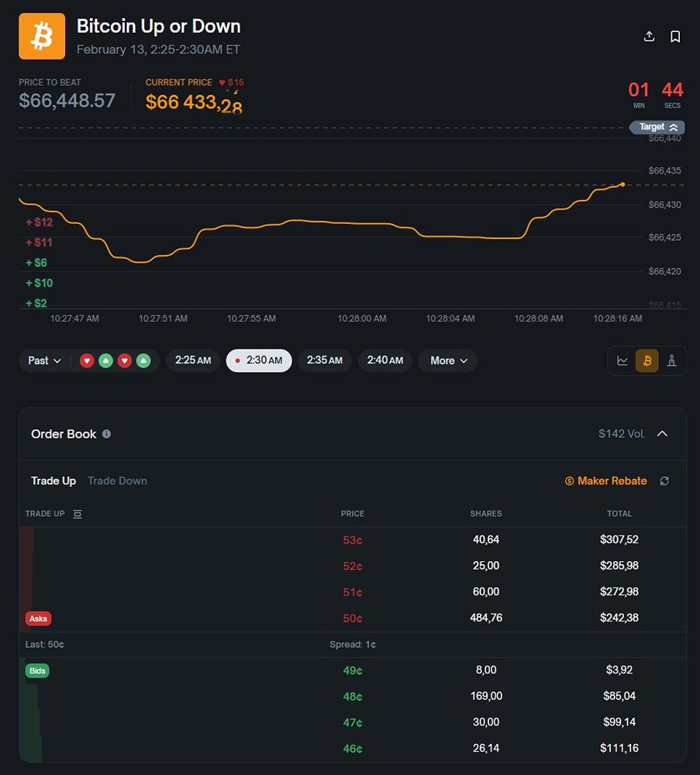Viewport: 700px width, 775px height.
Task: Click the 49¢ bid price
Action: (x=353, y=670)
